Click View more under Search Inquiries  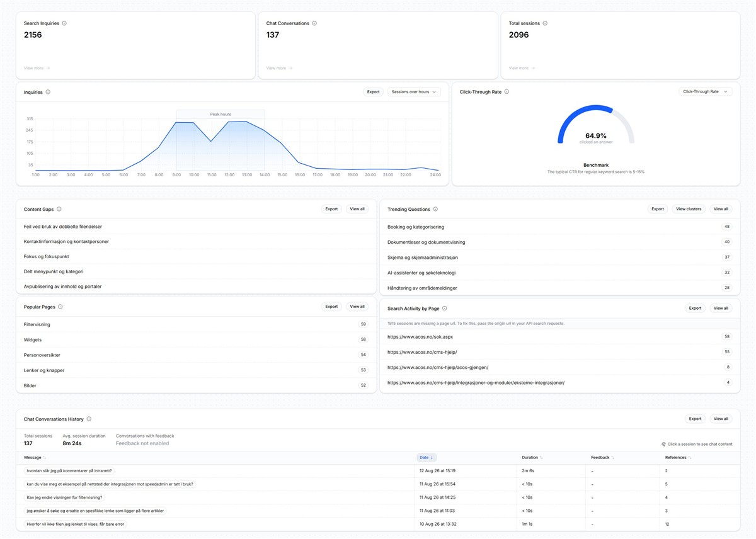click(x=37, y=68)
